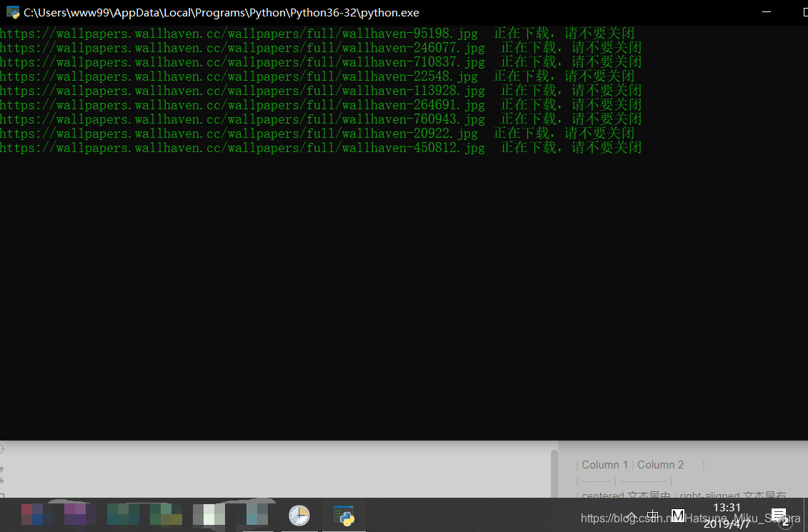Click the wallhaven-264691.jpg URL line

321,105
